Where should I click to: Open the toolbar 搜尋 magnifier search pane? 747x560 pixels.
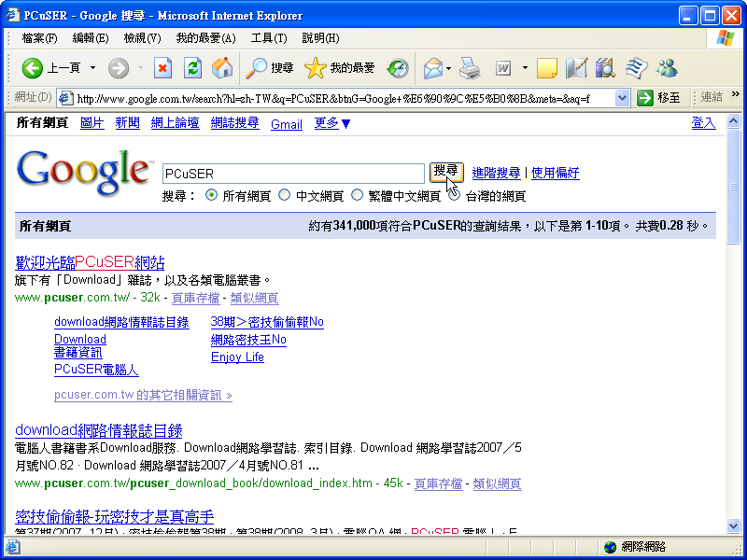(x=269, y=68)
